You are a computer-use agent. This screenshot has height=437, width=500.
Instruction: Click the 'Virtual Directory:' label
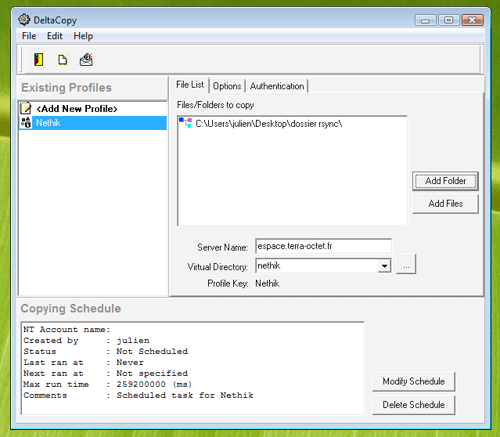click(x=218, y=267)
